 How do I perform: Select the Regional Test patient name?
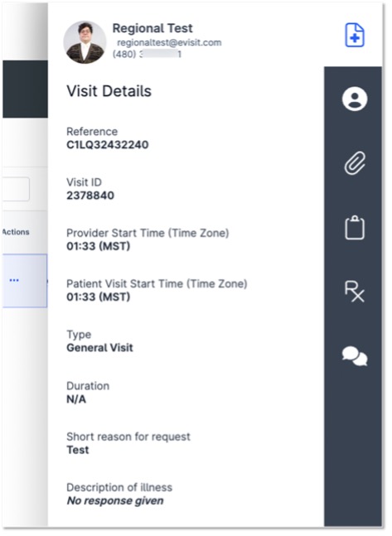click(152, 28)
